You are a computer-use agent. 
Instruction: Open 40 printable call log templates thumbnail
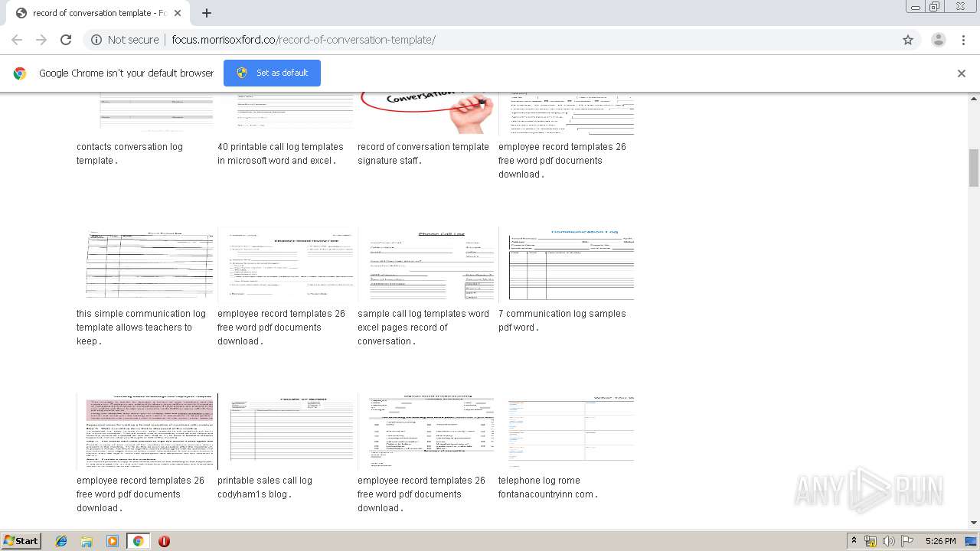tap(286, 113)
